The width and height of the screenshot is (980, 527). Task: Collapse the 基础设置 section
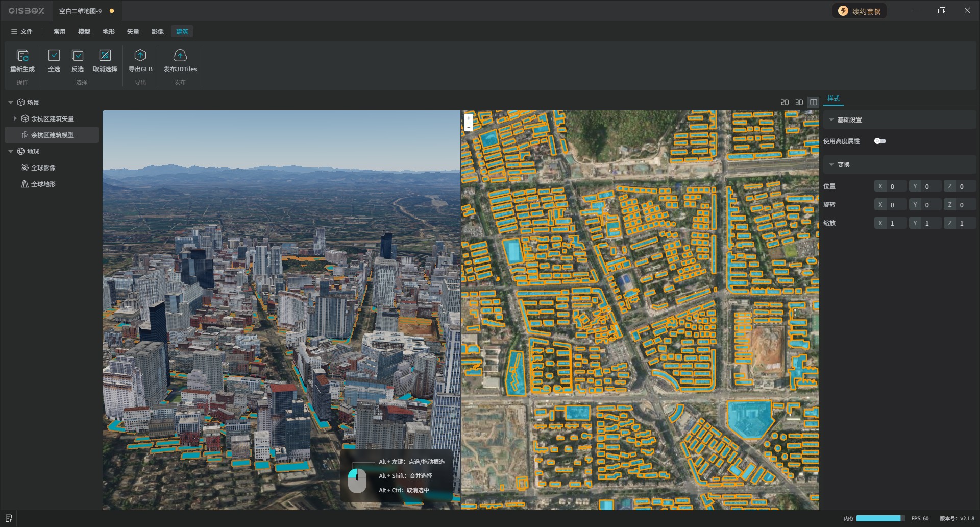coord(831,120)
